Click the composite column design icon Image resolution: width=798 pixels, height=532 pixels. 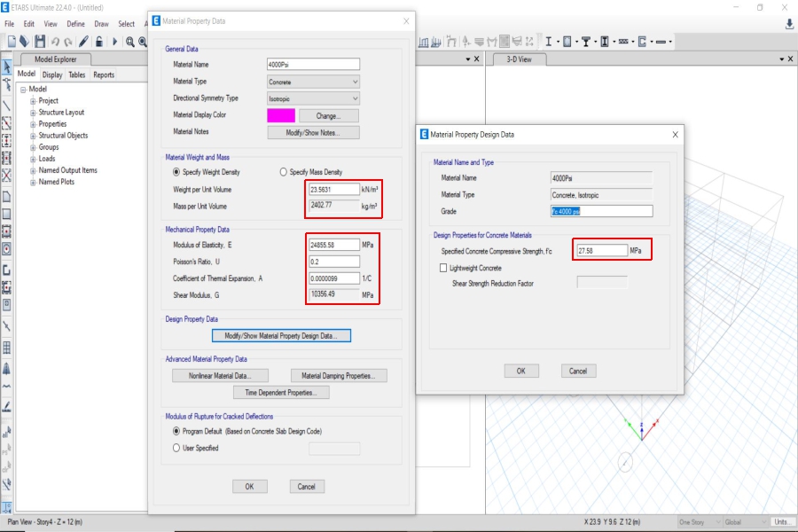605,42
